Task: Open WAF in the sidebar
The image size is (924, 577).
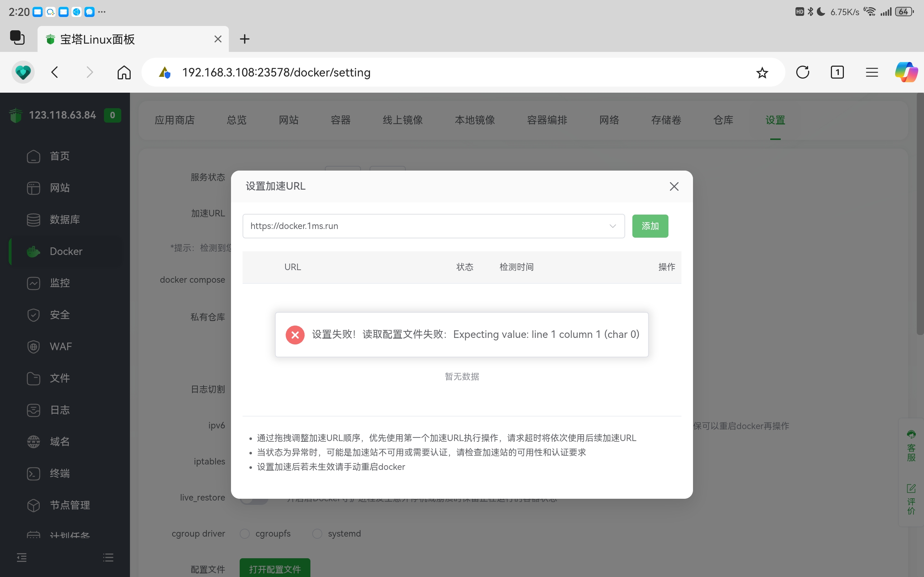Action: click(61, 346)
